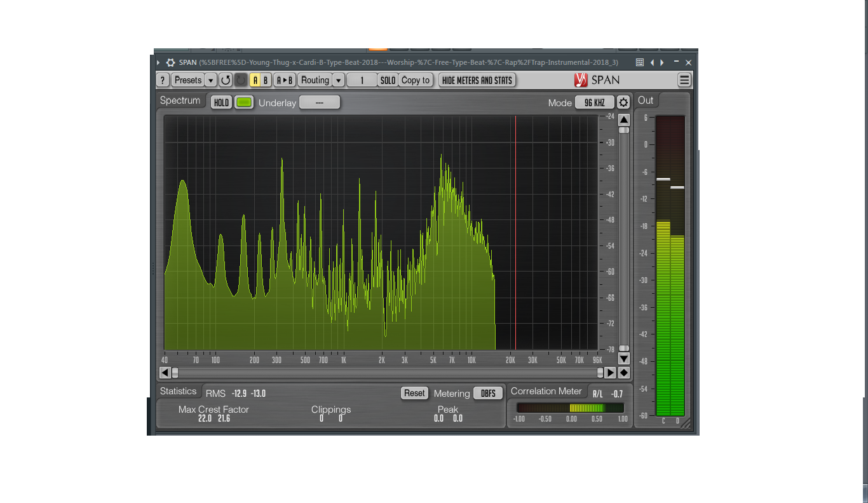This screenshot has height=503, width=868.
Task: Click the correlation meter bar
Action: pos(571,408)
